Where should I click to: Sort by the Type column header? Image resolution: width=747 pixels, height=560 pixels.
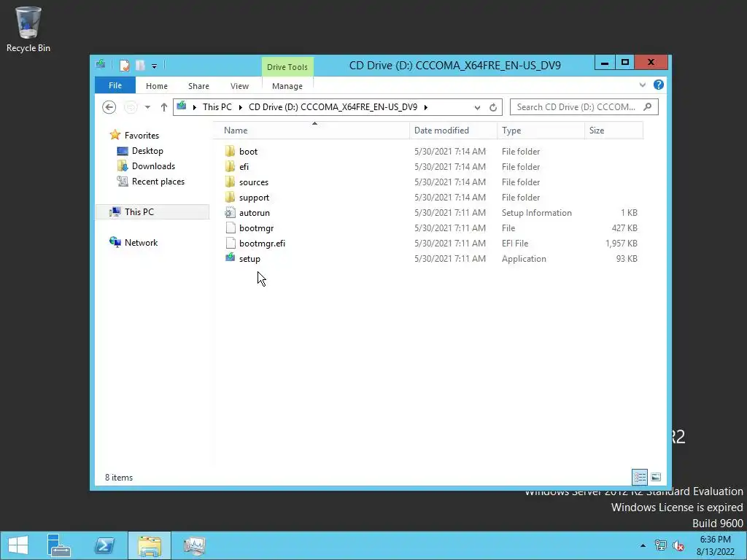coord(541,131)
